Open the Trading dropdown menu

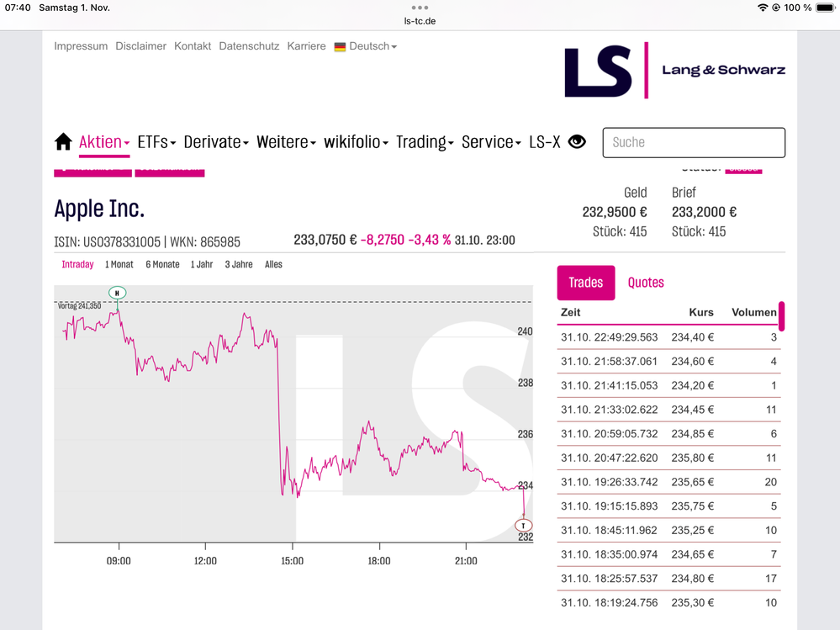[x=425, y=142]
